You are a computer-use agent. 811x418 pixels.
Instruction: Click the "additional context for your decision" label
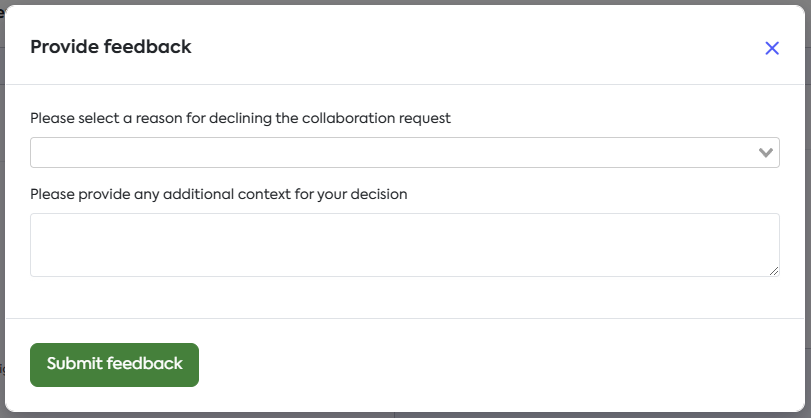[219, 194]
